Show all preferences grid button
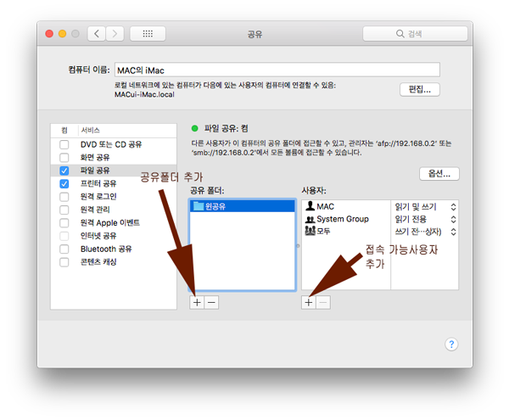Image resolution: width=509 pixels, height=420 pixels. click(148, 34)
